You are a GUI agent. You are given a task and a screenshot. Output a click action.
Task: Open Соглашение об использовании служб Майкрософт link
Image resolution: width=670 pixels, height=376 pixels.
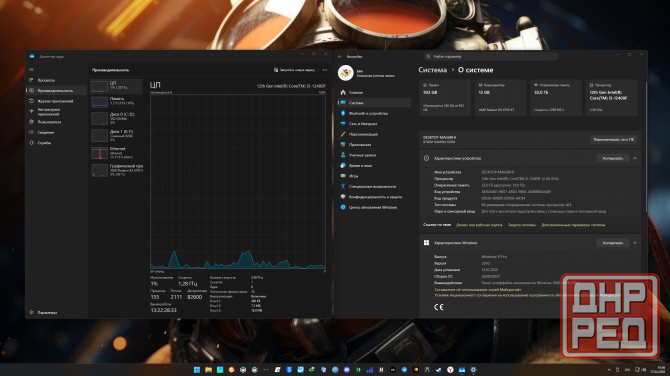tap(478, 290)
